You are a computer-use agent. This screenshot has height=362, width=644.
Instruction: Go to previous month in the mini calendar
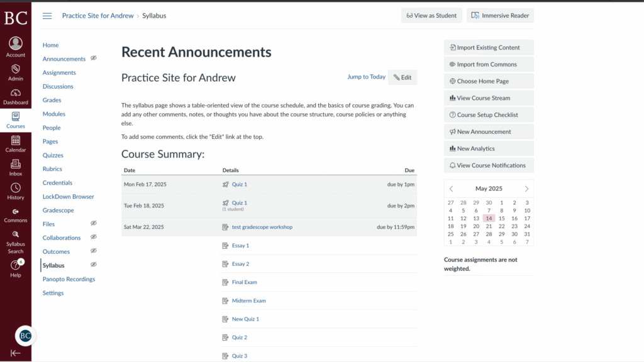coord(451,189)
